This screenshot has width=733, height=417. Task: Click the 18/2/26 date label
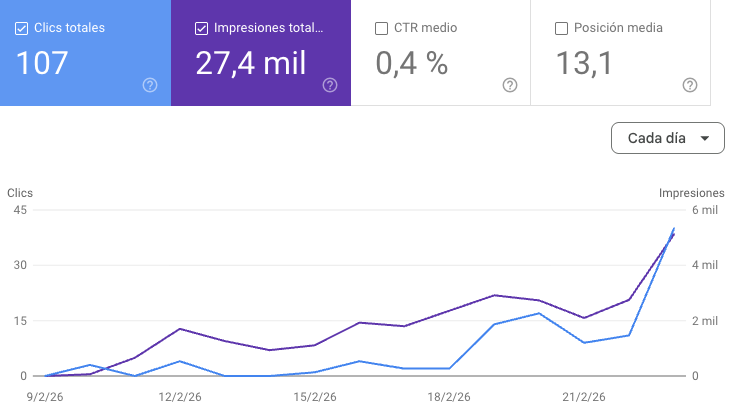(449, 397)
